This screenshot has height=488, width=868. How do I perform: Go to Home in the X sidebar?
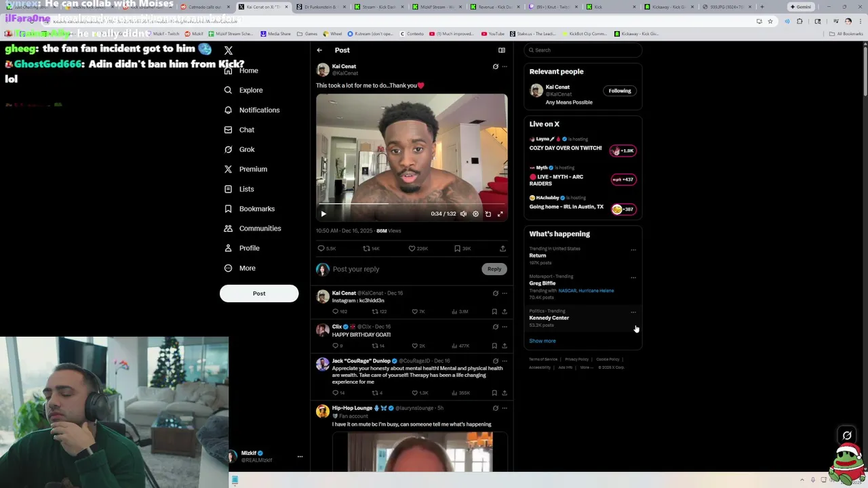pyautogui.click(x=241, y=70)
